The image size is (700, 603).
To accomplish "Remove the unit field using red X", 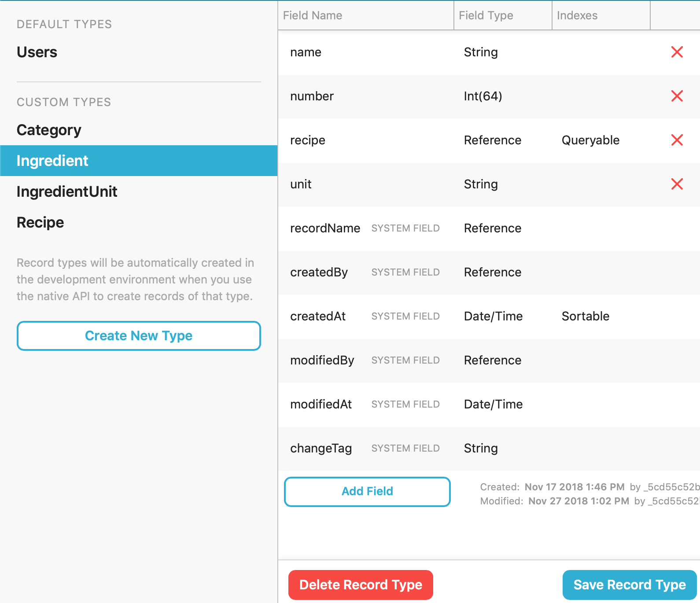I will tap(677, 184).
